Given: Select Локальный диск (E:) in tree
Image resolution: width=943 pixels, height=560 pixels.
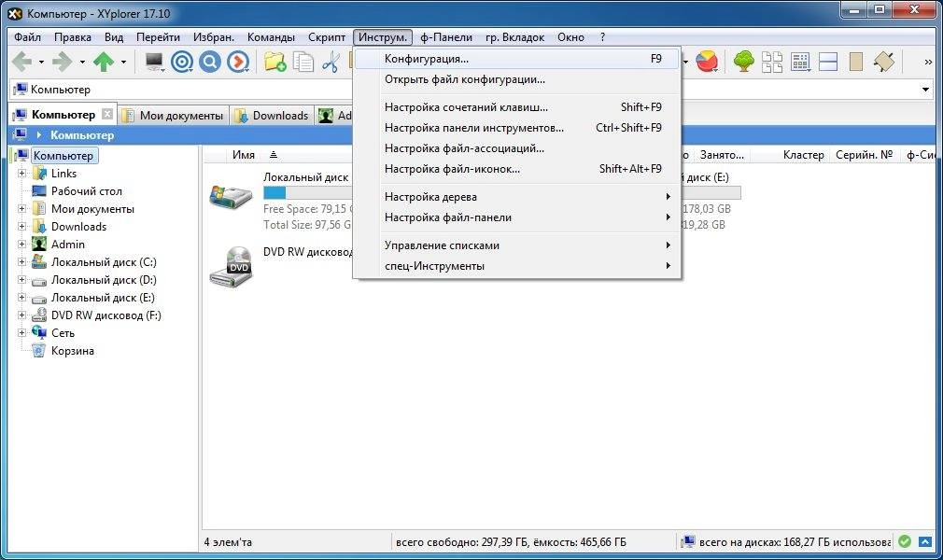Looking at the screenshot, I should pyautogui.click(x=103, y=298).
